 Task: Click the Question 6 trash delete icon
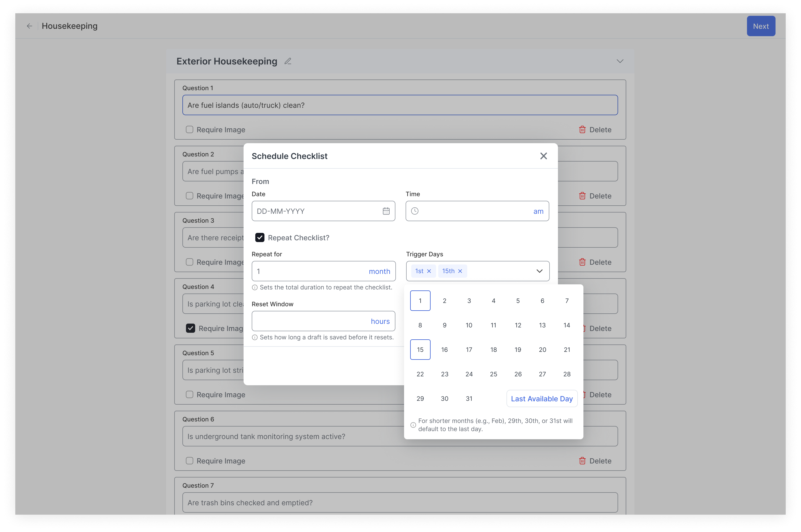point(582,461)
